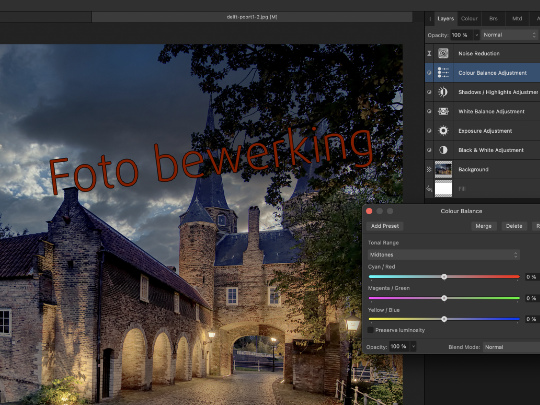Select the 'Exposure Adjustment' layer name
This screenshot has height=405, width=540.
485,131
